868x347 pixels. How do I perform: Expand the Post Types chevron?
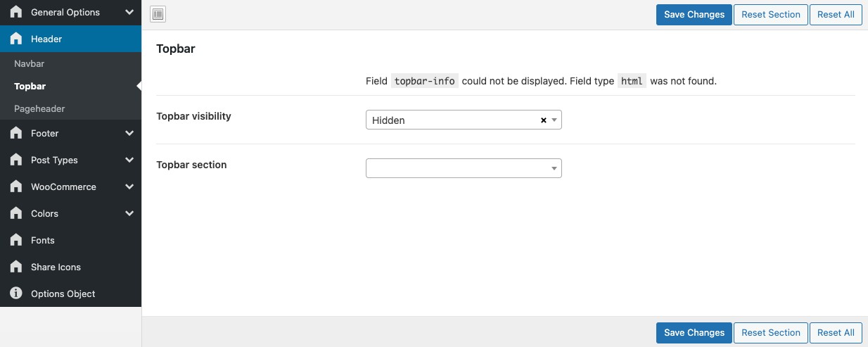click(x=129, y=160)
